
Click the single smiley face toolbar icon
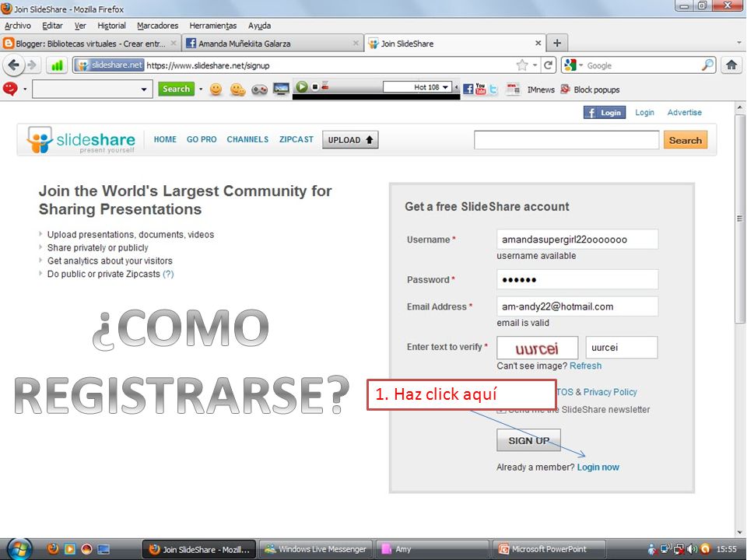(216, 89)
